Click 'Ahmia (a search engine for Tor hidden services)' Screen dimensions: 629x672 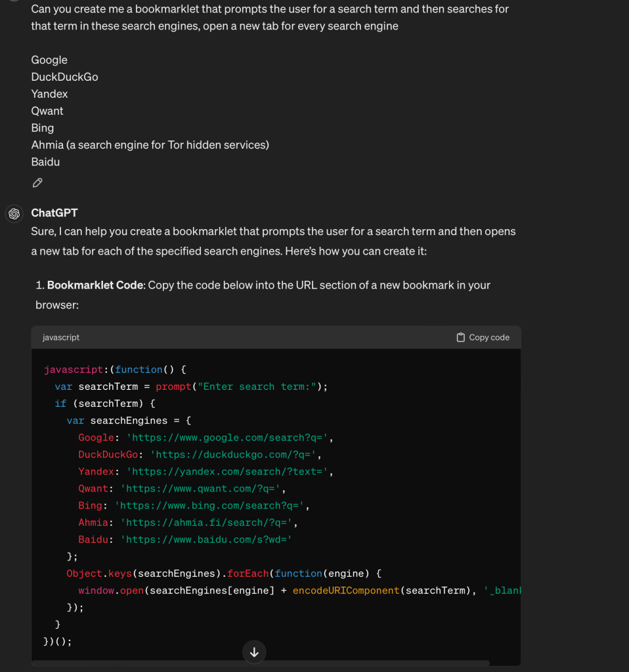(x=150, y=145)
